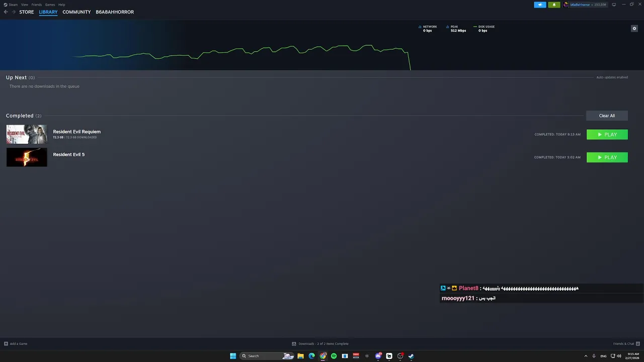Viewport: 644px width, 362px height.
Task: Open the Friends menu
Action: point(37,5)
